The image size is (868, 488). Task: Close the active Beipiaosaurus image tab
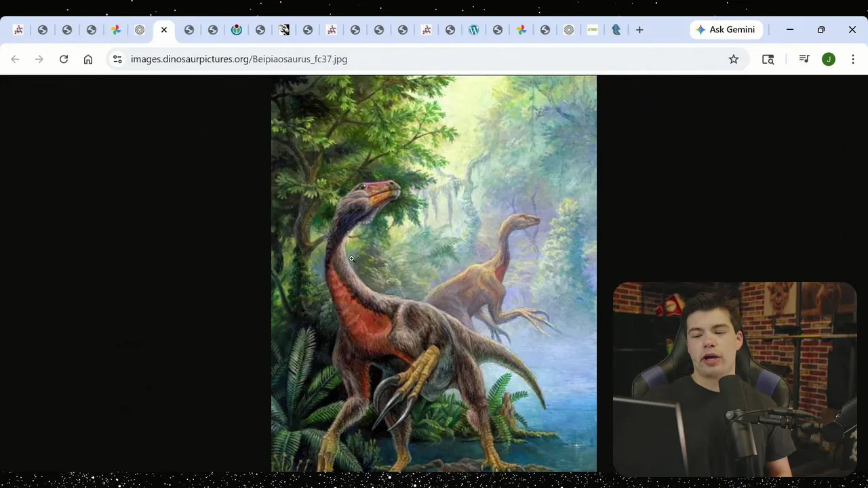click(x=164, y=30)
